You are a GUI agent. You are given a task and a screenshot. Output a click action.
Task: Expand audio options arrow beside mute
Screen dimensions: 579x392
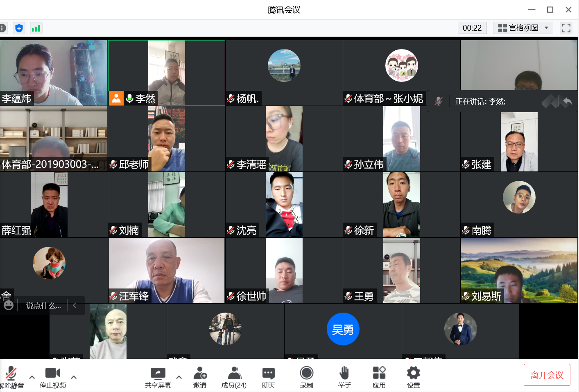tap(32, 377)
